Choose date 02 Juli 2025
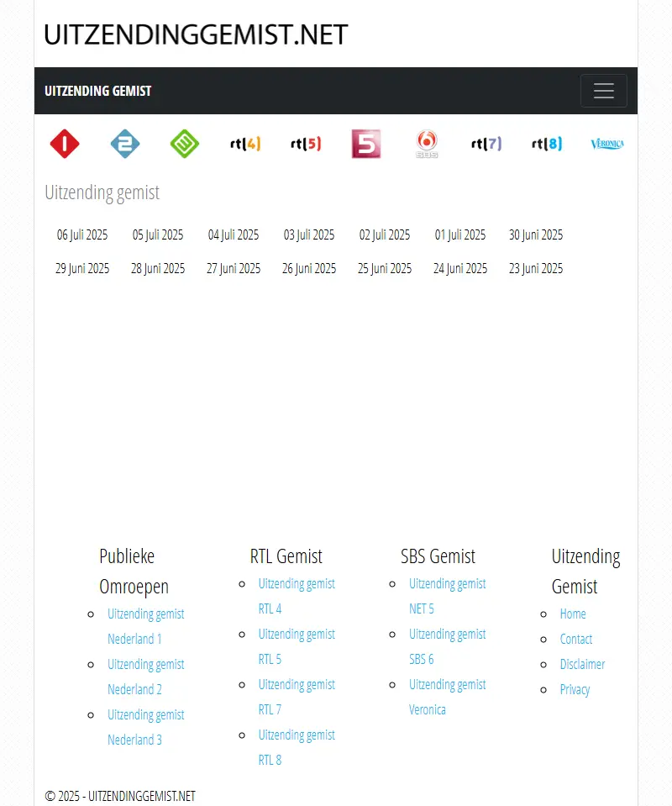This screenshot has height=806, width=672. pyautogui.click(x=384, y=235)
